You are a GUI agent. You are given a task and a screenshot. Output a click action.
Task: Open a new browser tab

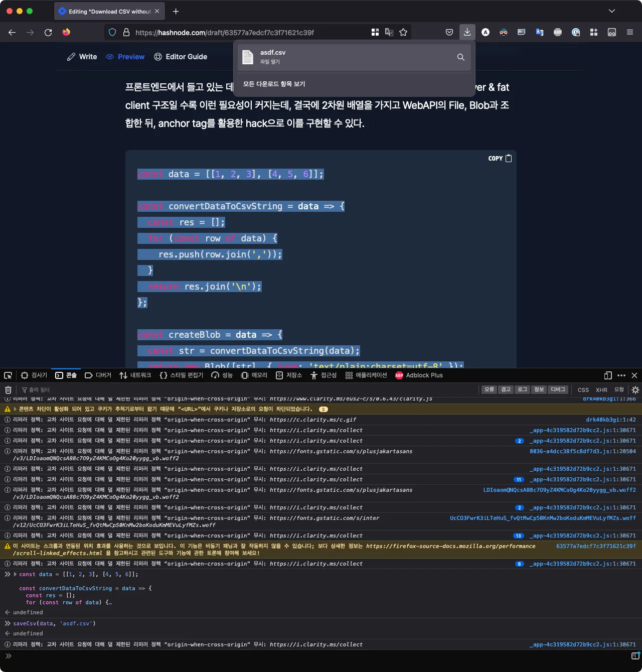coord(176,11)
